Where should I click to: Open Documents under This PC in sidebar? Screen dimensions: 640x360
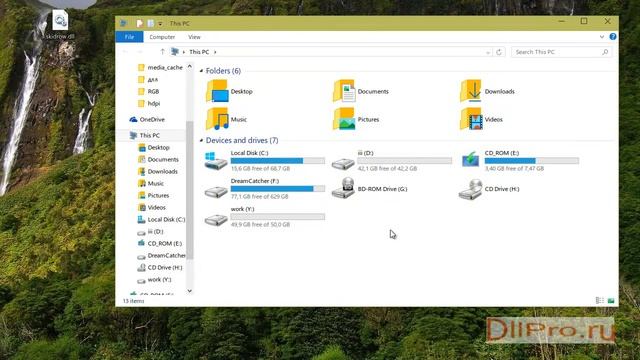158,159
